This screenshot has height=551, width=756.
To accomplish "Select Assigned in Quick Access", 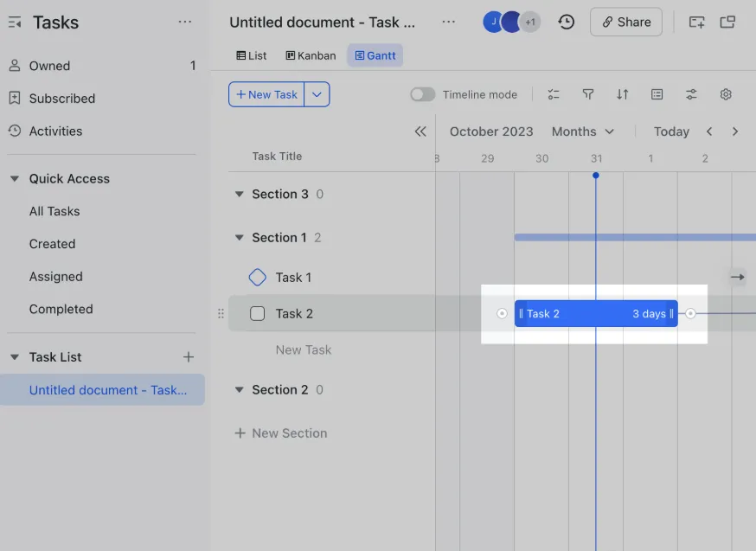I will pyautogui.click(x=56, y=277).
